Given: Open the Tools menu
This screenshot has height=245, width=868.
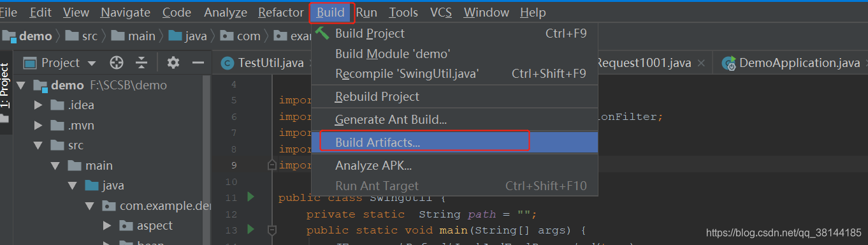Looking at the screenshot, I should pos(403,12).
